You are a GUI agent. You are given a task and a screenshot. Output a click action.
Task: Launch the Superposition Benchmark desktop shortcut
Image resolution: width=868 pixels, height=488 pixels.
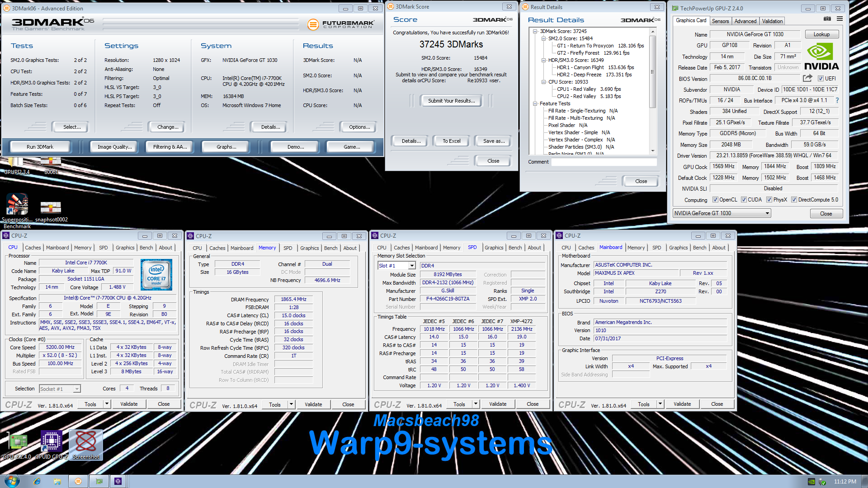(x=17, y=211)
